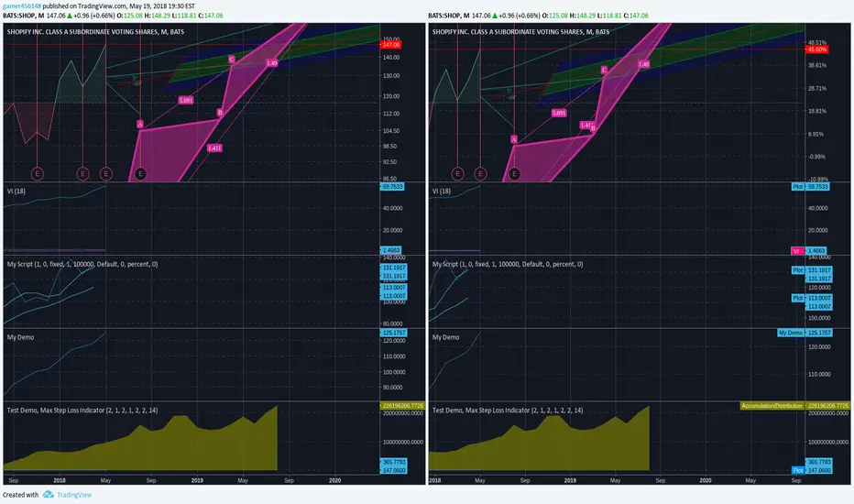Select the 1.411 ratio label in left chart

pos(214,148)
